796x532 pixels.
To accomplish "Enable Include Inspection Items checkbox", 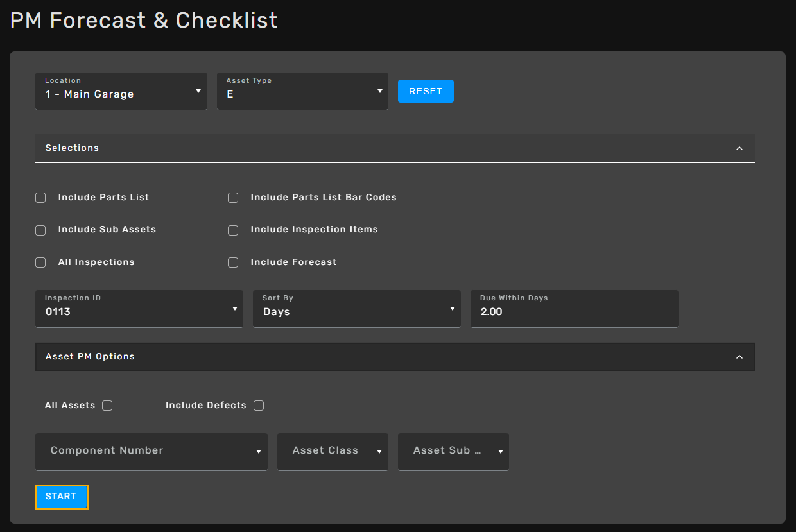I will click(233, 230).
